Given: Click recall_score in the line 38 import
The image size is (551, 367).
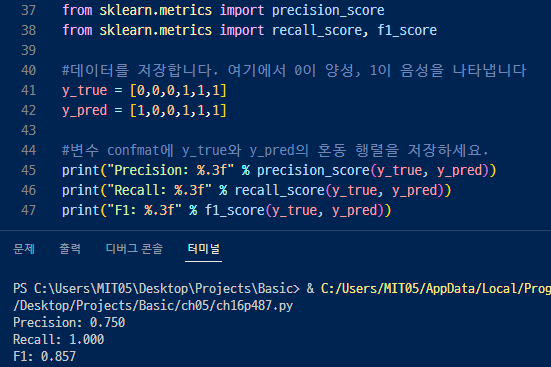Looking at the screenshot, I should [317, 31].
